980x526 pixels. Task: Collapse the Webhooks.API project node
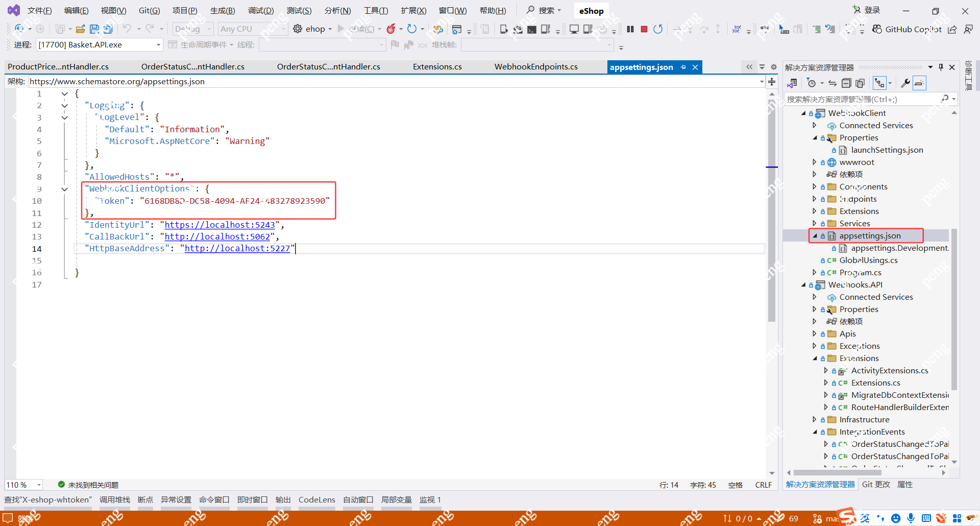[803, 285]
